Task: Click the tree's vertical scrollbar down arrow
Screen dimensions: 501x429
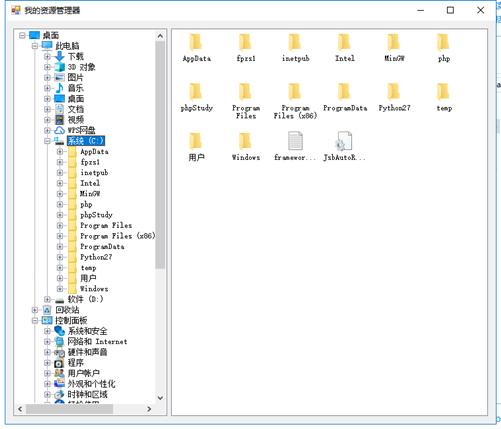Action: point(160,398)
